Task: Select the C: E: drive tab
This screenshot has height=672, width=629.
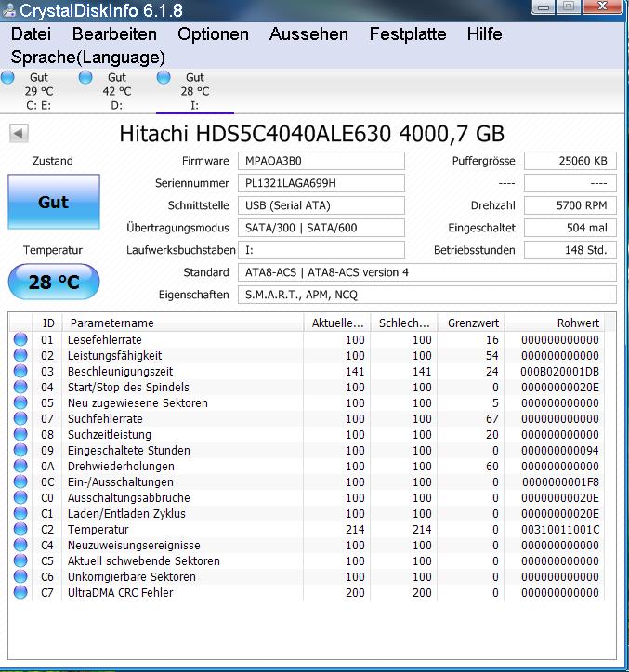Action: click(x=39, y=91)
